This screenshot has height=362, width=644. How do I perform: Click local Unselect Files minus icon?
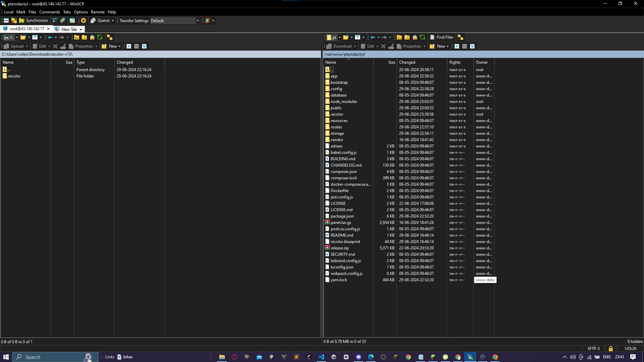pyautogui.click(x=137, y=46)
